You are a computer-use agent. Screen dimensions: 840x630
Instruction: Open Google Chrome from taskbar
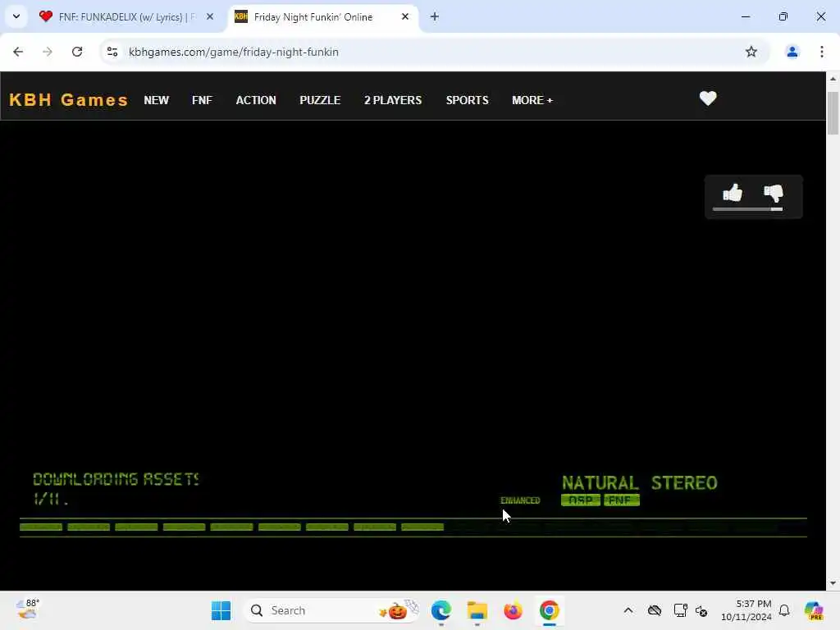(x=549, y=610)
